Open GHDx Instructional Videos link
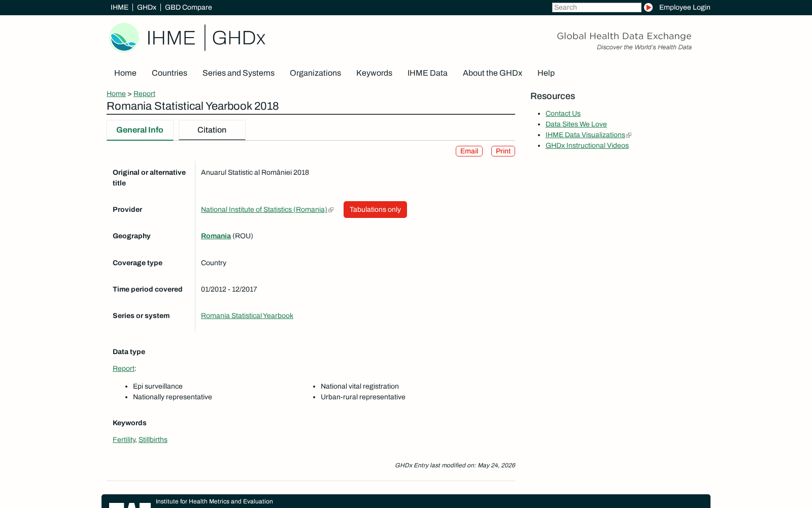This screenshot has height=508, width=812. (587, 145)
